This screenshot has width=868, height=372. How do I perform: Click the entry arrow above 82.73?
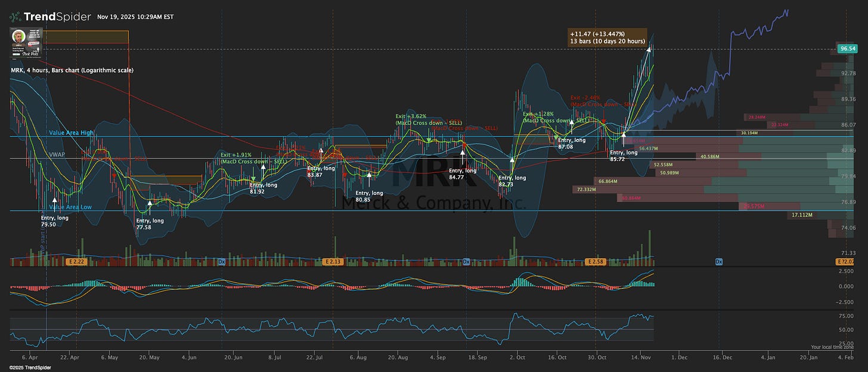512,165
